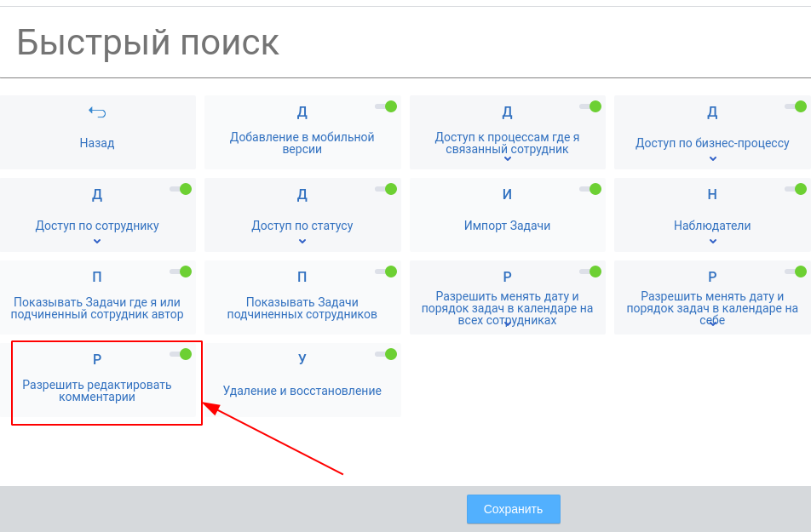
Task: Expand chevron under Доступ по сотруднику
Action: [97, 242]
